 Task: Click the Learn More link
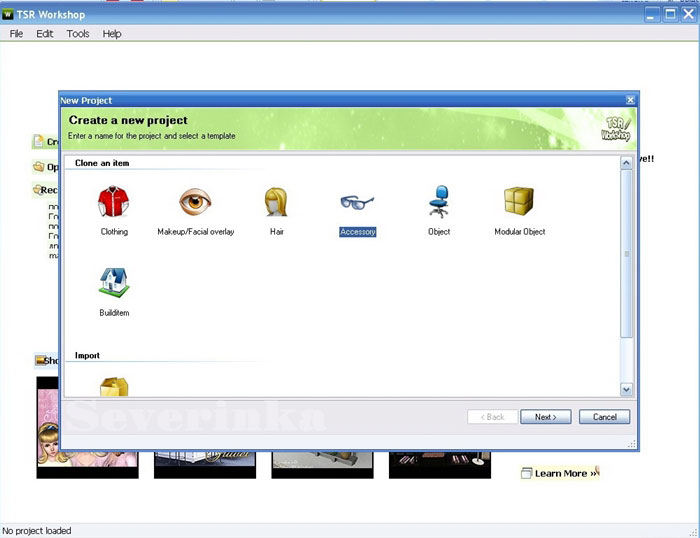pyautogui.click(x=561, y=473)
